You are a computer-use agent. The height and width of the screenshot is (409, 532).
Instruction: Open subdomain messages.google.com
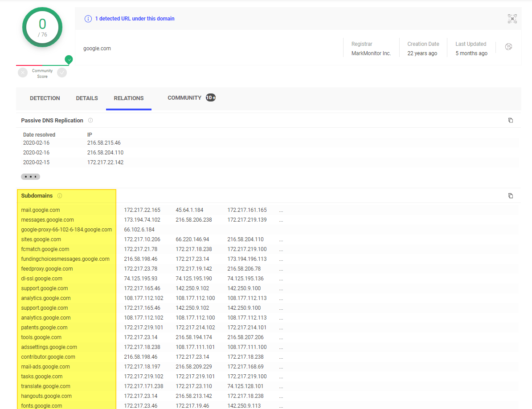pyautogui.click(x=48, y=220)
